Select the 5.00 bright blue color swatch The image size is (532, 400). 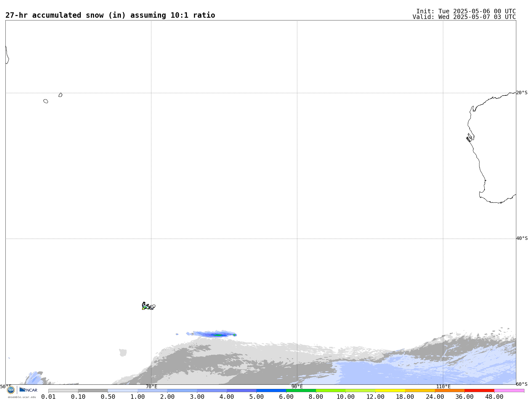pyautogui.click(x=271, y=391)
